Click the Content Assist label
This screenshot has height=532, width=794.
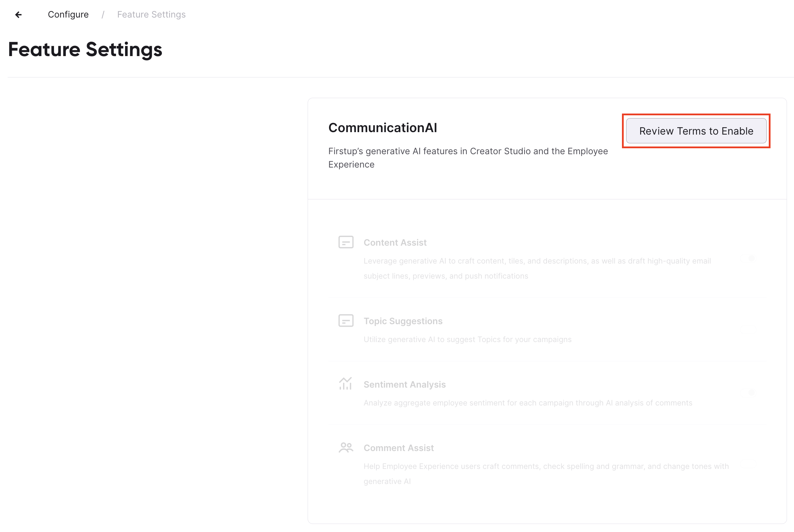click(395, 243)
